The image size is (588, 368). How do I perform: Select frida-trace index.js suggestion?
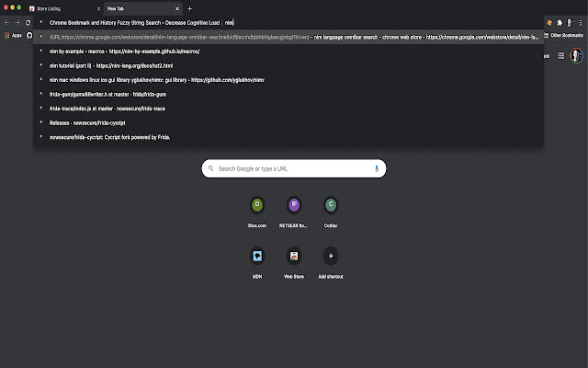point(288,109)
